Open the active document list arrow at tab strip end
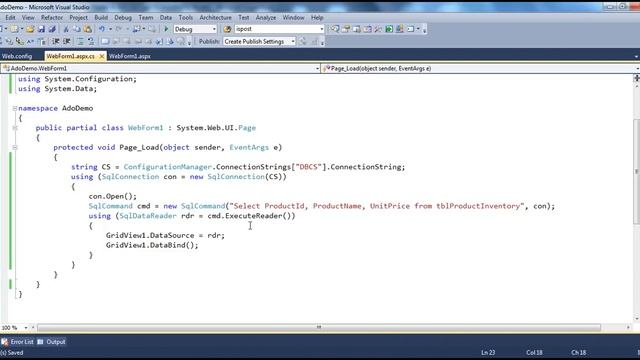Viewport: 640px width, 360px height. (636, 56)
